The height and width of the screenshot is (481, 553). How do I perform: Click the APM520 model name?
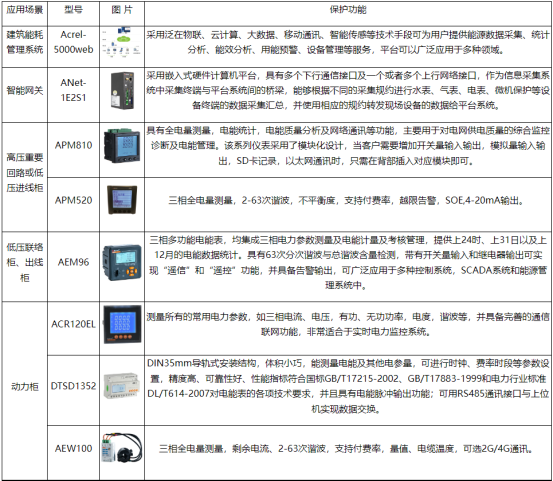tap(73, 200)
